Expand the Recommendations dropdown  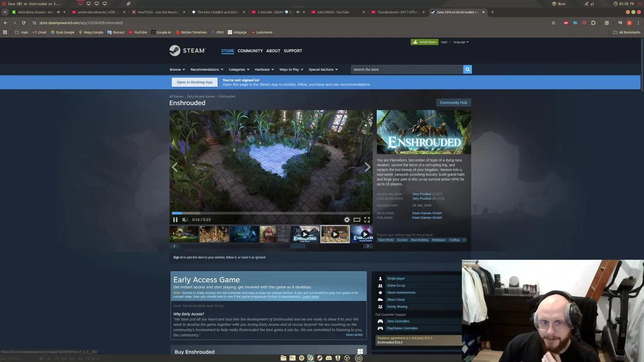(207, 69)
